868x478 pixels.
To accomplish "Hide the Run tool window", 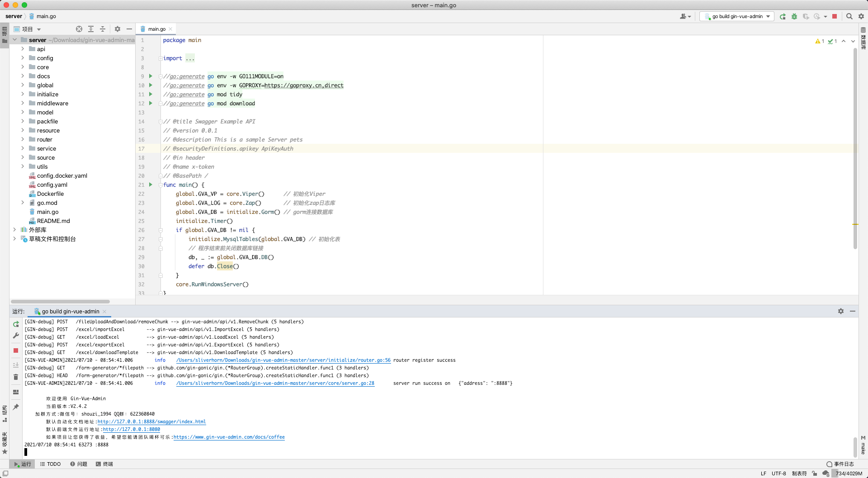I will tap(853, 311).
